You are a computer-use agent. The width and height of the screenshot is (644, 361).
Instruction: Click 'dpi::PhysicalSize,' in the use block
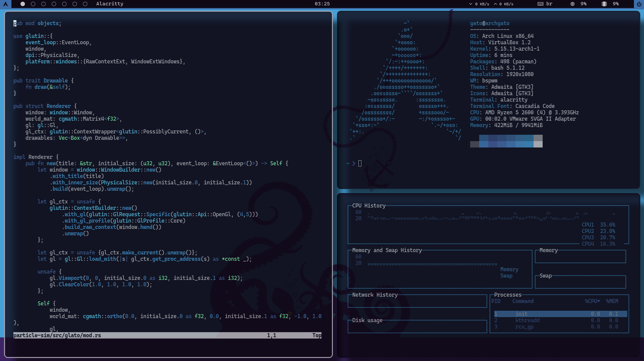point(52,55)
